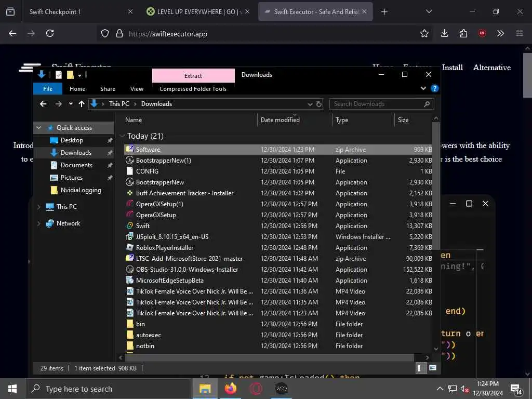Click Explorer horizontal scrollbar
This screenshot has width=532, height=399.
[270, 357]
